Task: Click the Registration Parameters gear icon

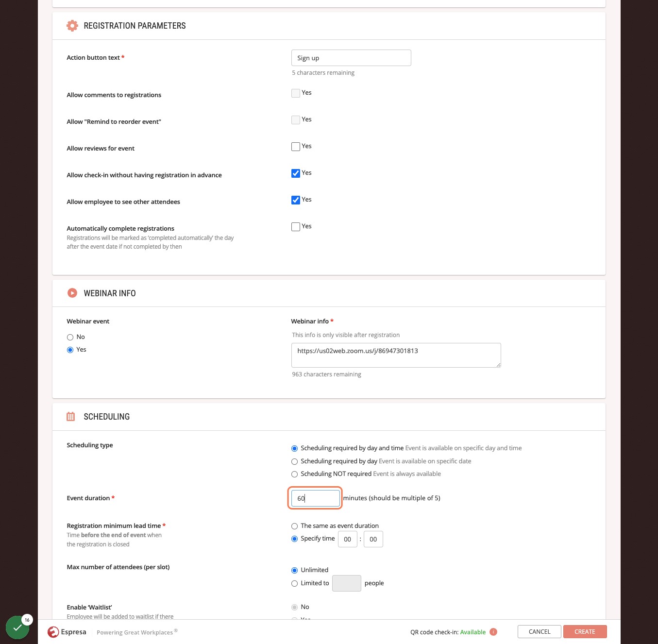Action: click(x=72, y=26)
